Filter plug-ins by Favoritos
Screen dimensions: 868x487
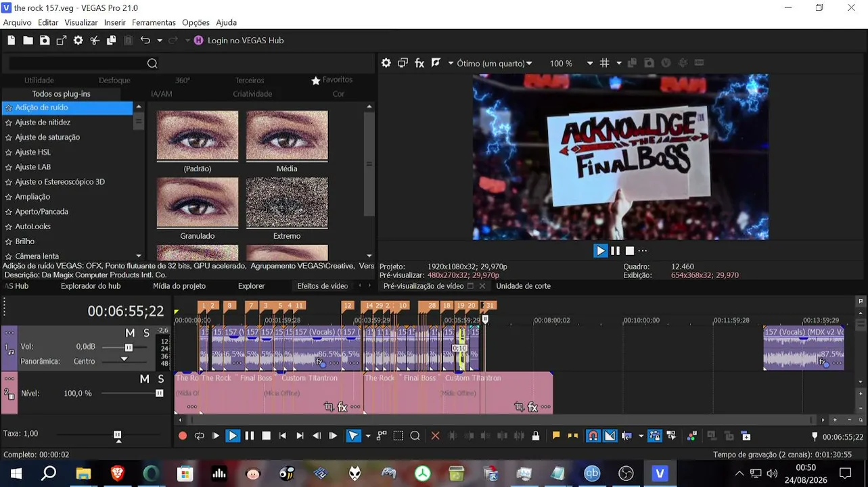coord(332,80)
